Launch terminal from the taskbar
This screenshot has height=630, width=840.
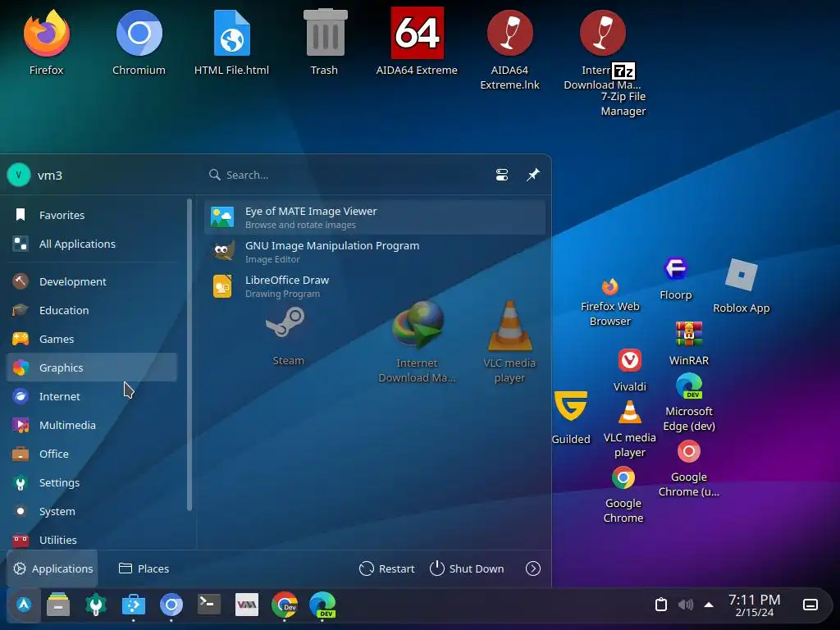209,605
